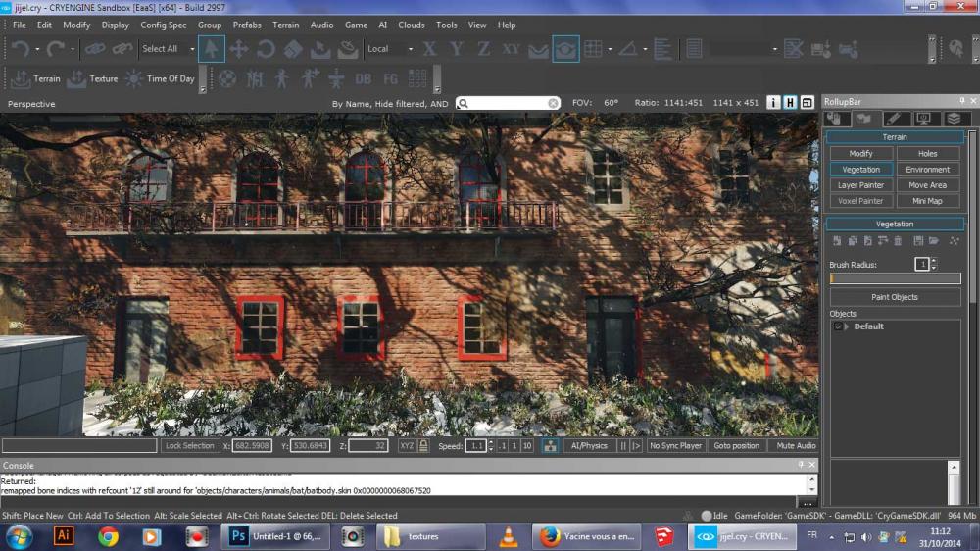Click the Link objects chain icon
Image resolution: width=980 pixels, height=551 pixels.
coord(95,49)
